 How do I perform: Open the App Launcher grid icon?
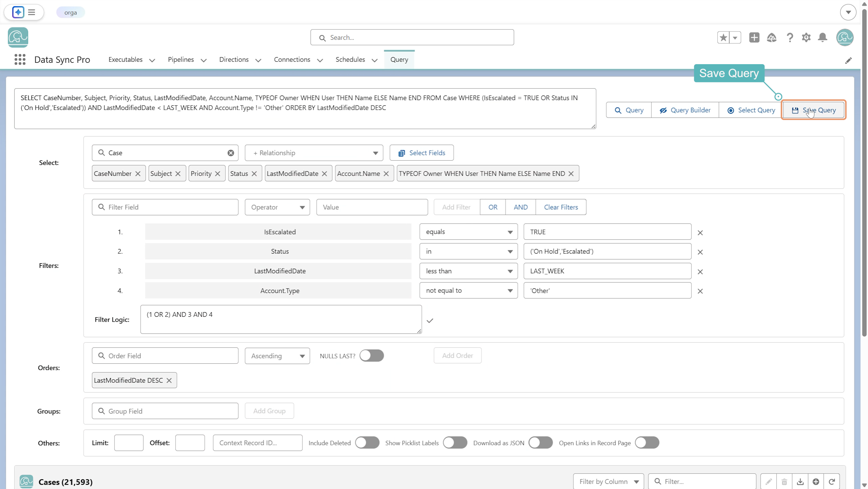pos(20,59)
